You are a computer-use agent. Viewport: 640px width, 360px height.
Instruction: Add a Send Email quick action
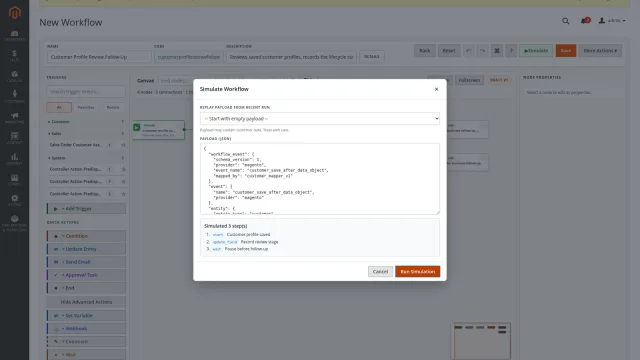click(x=86, y=262)
